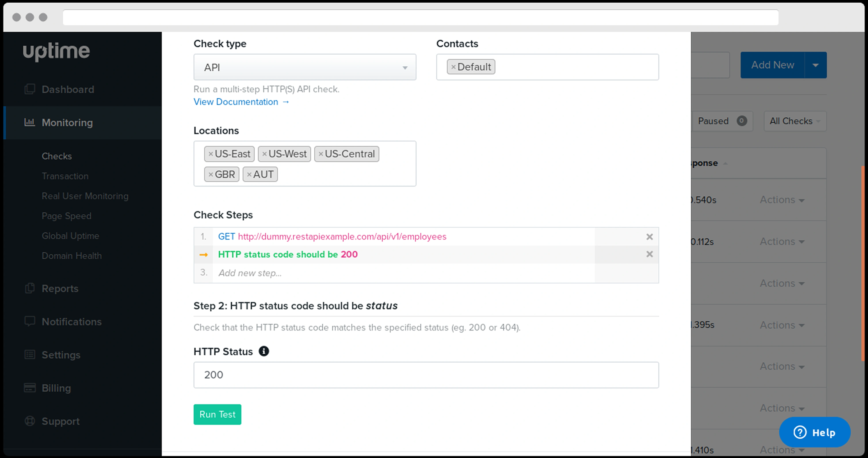Go to Domain Health menu item
The image size is (868, 458).
(71, 256)
